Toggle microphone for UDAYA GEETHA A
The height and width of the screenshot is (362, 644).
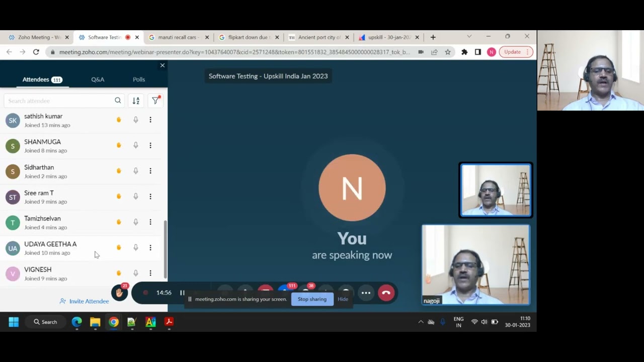tap(136, 247)
